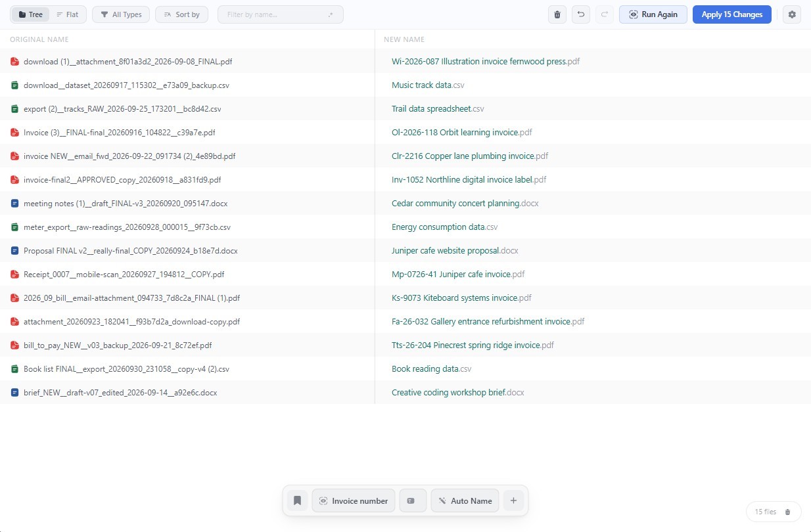Click PDF icon of invoice NEW__email_fwd file

click(14, 156)
